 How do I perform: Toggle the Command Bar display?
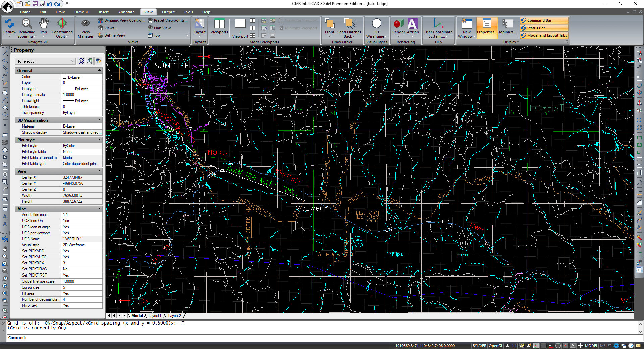[x=544, y=20]
